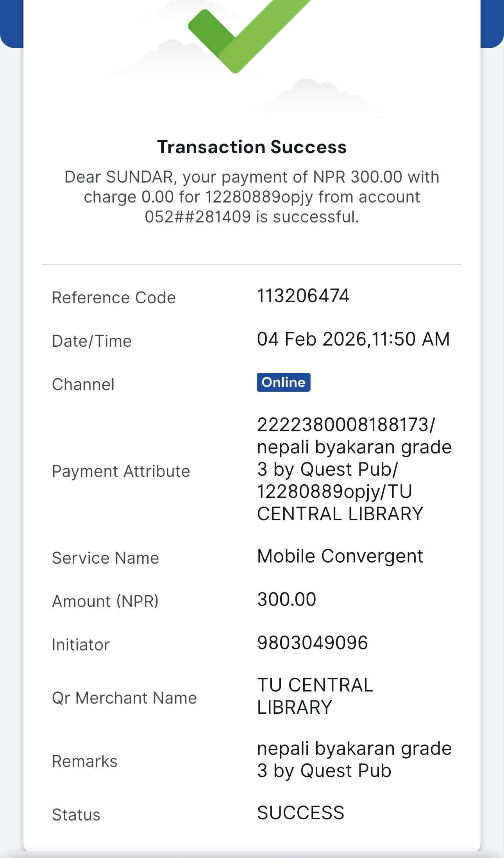The width and height of the screenshot is (504, 858).
Task: Tap the Payment Attribute label
Action: [121, 471]
